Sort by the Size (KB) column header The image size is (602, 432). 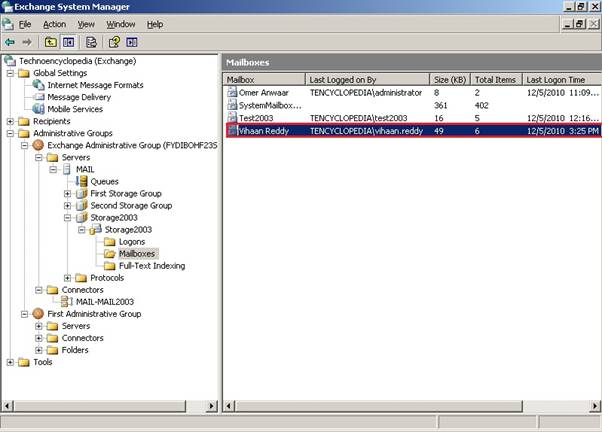click(446, 78)
